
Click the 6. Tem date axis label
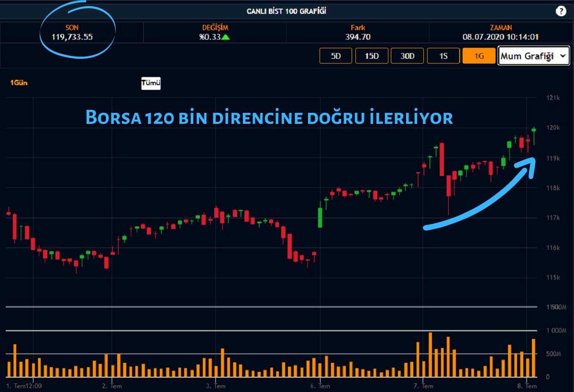click(320, 386)
